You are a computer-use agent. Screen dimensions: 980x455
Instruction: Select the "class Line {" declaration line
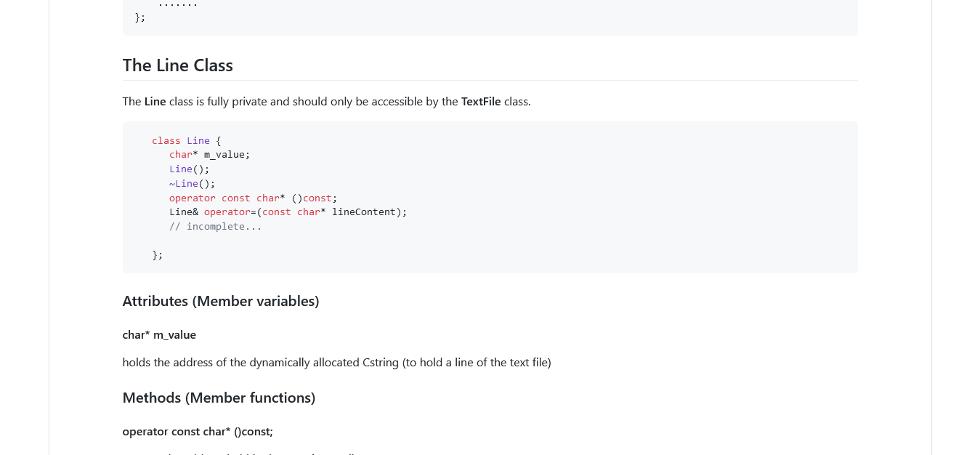(185, 140)
